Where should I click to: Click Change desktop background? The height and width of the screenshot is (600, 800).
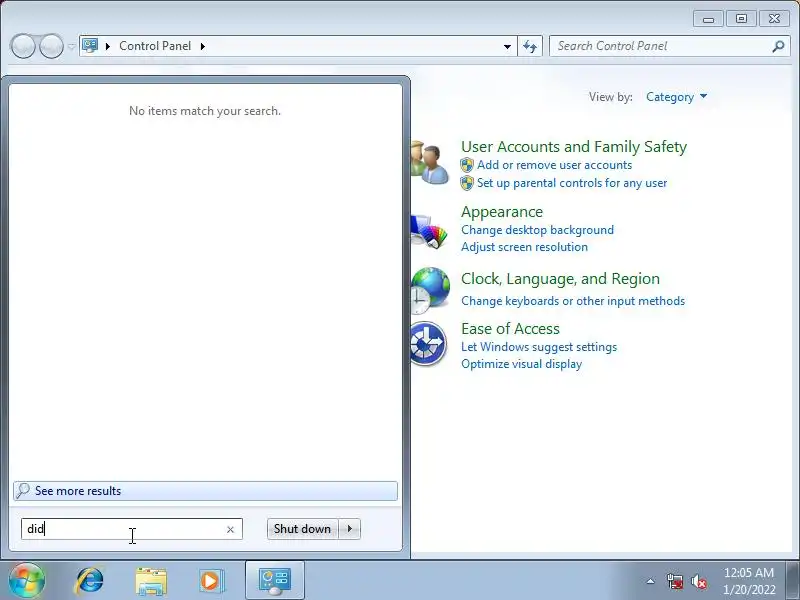(537, 230)
